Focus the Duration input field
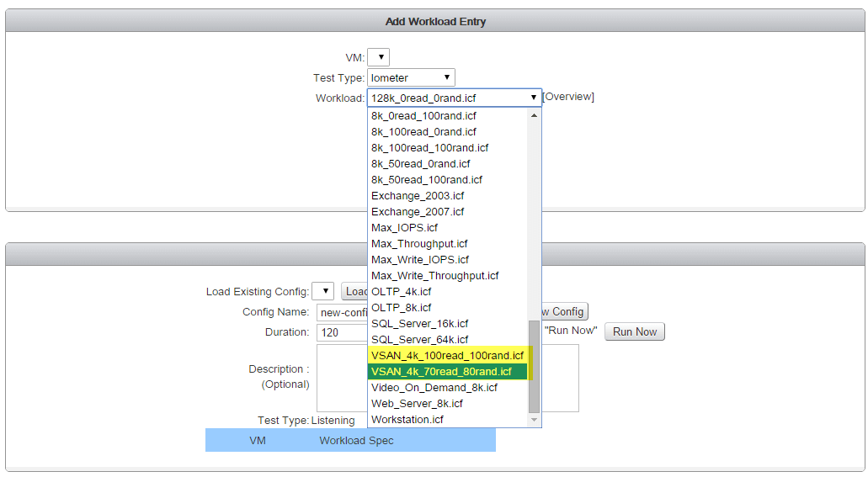This screenshot has height=477, width=868. 342,332
